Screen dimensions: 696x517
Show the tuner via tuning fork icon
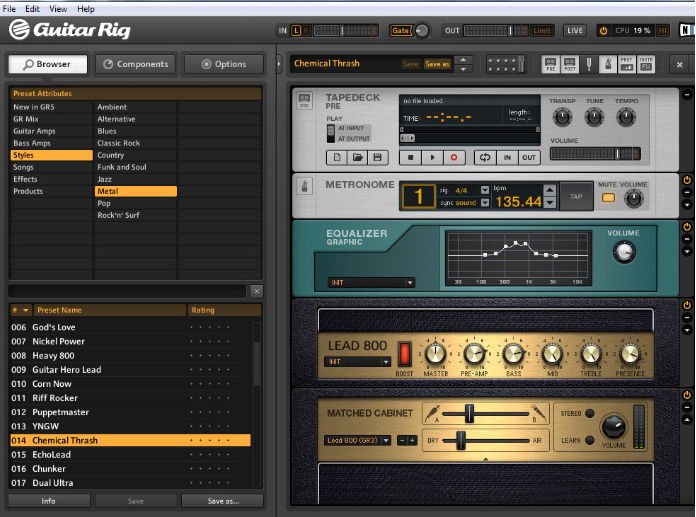coord(589,64)
